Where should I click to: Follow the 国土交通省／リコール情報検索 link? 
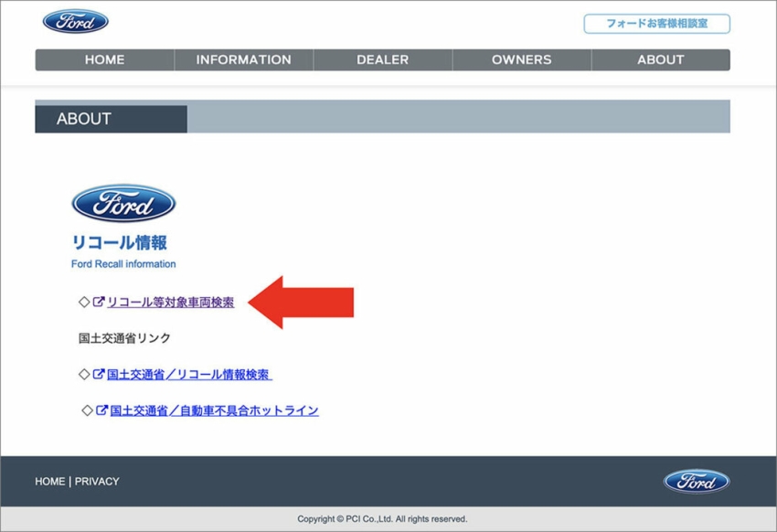(x=188, y=375)
